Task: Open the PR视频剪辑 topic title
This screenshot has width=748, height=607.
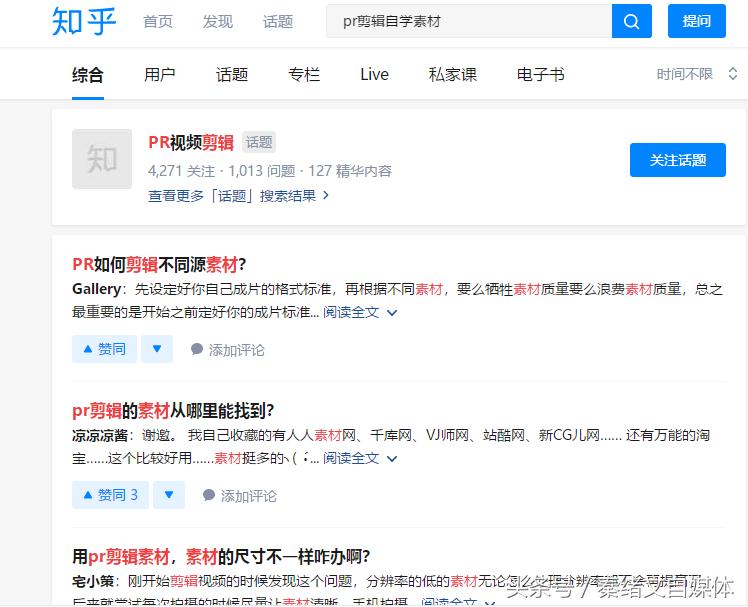Action: point(191,142)
